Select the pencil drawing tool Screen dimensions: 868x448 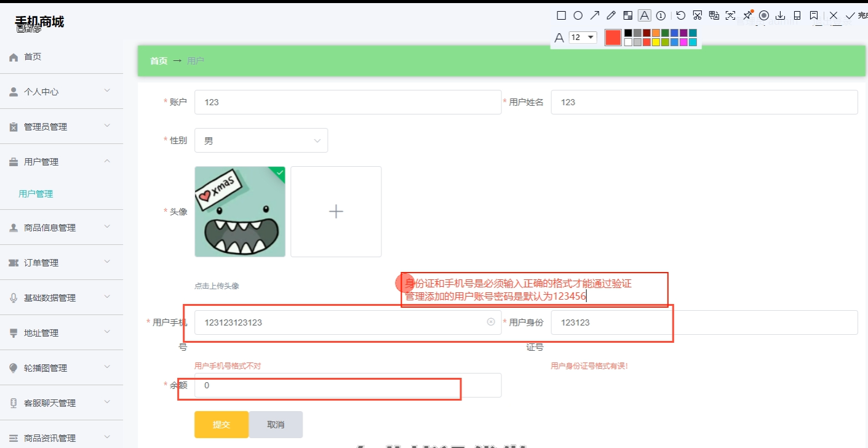[611, 15]
